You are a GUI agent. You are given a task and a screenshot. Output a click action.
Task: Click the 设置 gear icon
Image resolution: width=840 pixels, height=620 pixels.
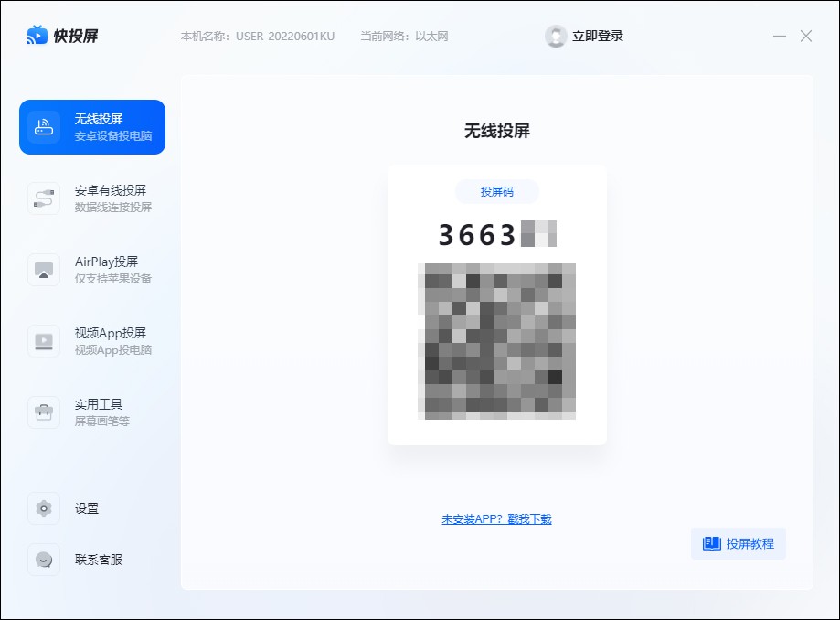(x=44, y=508)
